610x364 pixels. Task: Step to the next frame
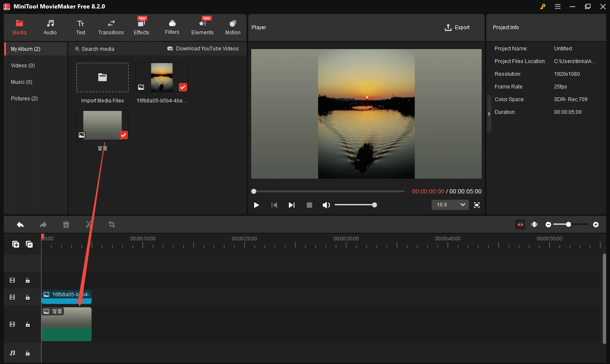click(x=291, y=205)
